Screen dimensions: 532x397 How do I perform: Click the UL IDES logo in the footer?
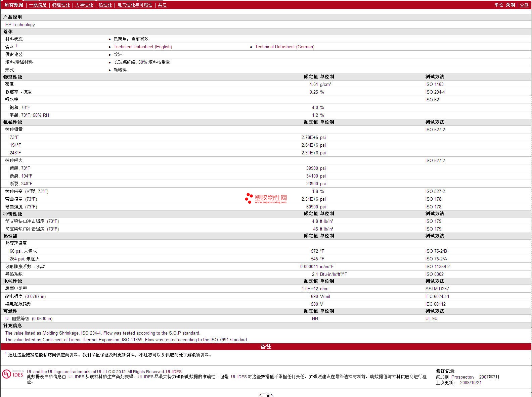click(13, 374)
